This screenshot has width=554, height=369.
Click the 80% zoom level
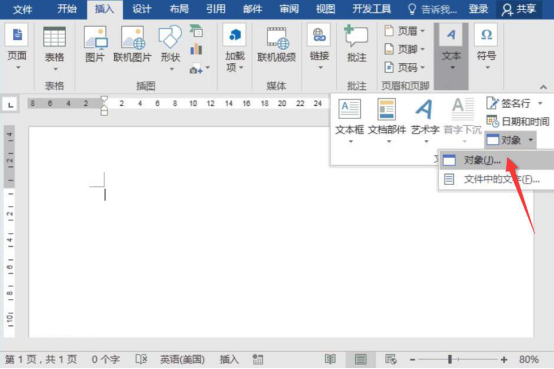[x=529, y=359]
